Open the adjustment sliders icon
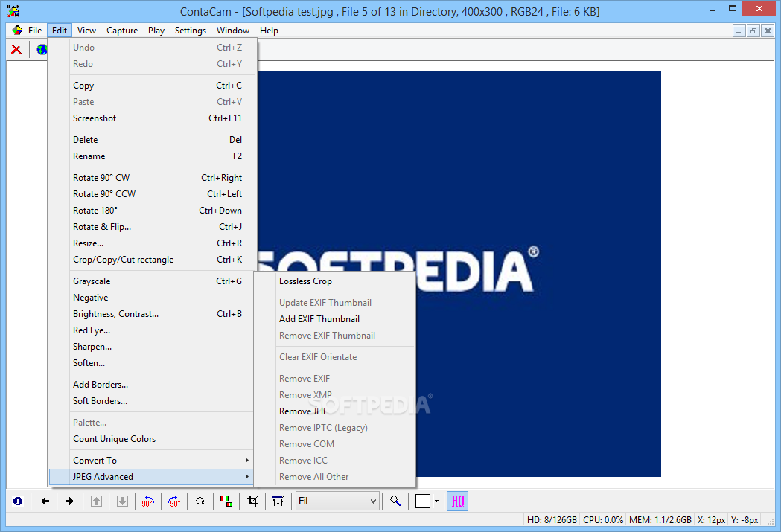The height and width of the screenshot is (532, 781). point(278,501)
